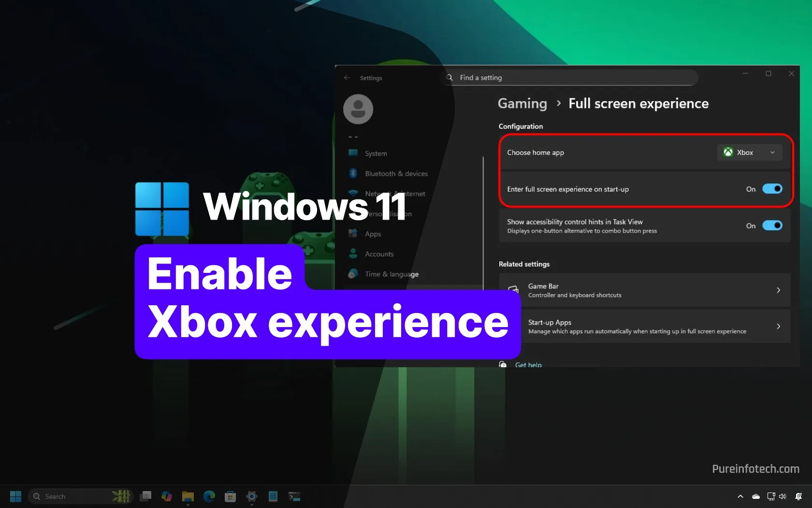Viewport: 812px width, 508px height.
Task: Go back using the Settings back arrow
Action: tap(347, 77)
